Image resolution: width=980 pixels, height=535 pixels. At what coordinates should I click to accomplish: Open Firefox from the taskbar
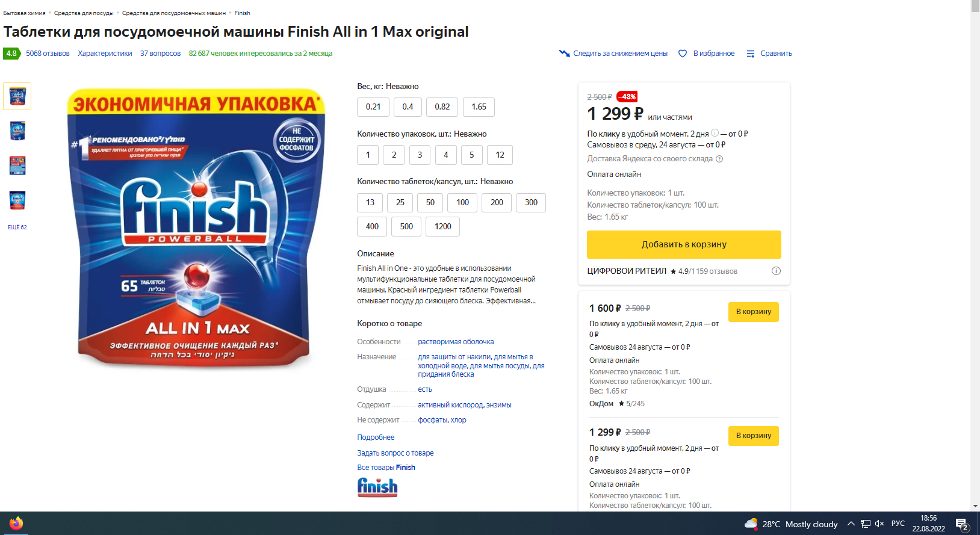click(16, 524)
